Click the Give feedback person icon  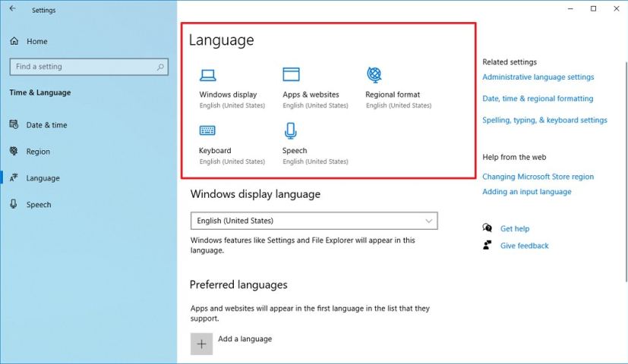(x=487, y=245)
